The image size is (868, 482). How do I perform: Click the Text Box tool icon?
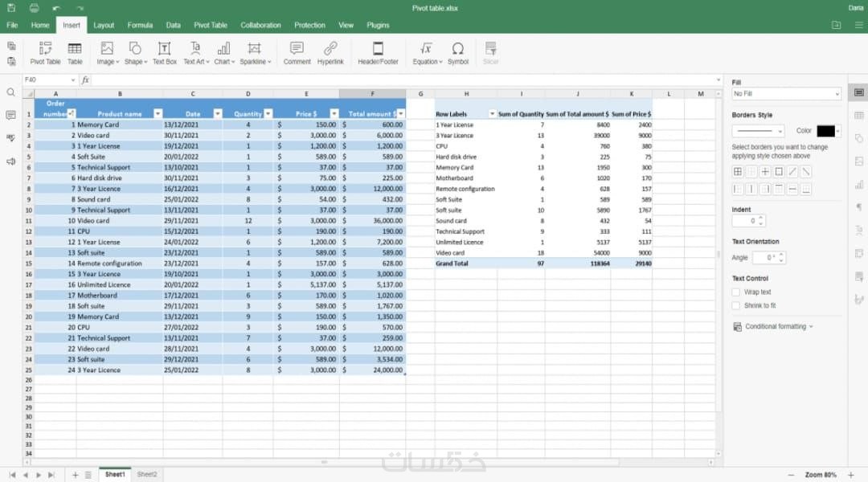coord(165,49)
